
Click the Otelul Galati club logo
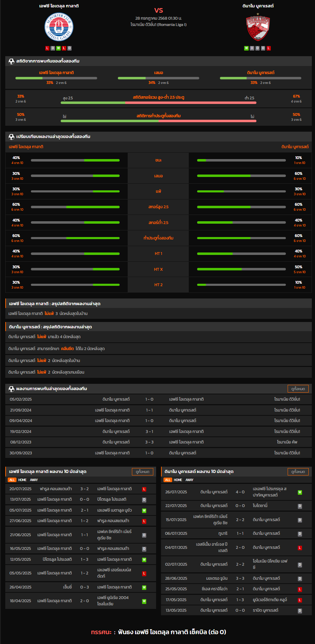[x=59, y=27]
